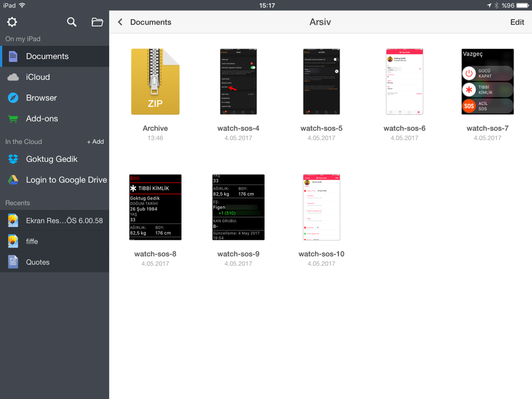Open the watch-sos-4 image
Screen dimensions: 532x399
tap(238, 82)
